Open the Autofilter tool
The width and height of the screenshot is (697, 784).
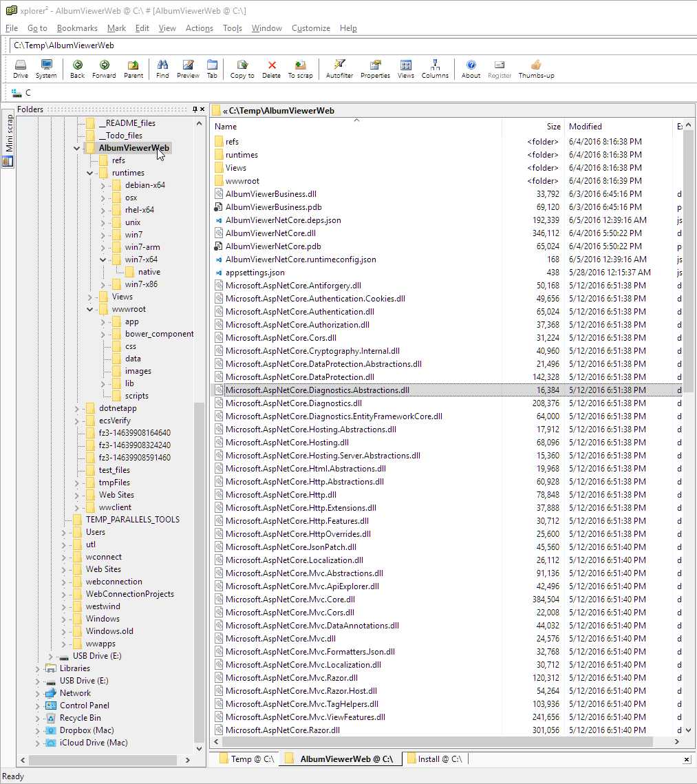(339, 69)
